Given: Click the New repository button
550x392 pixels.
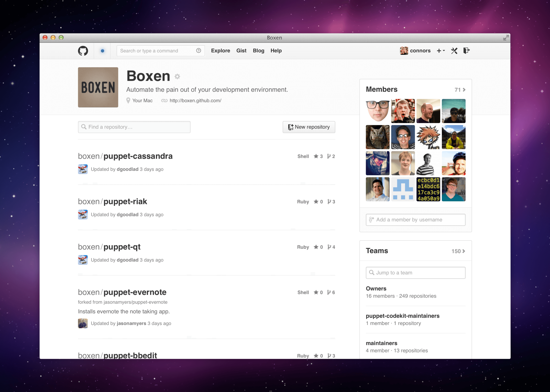Looking at the screenshot, I should 309,127.
